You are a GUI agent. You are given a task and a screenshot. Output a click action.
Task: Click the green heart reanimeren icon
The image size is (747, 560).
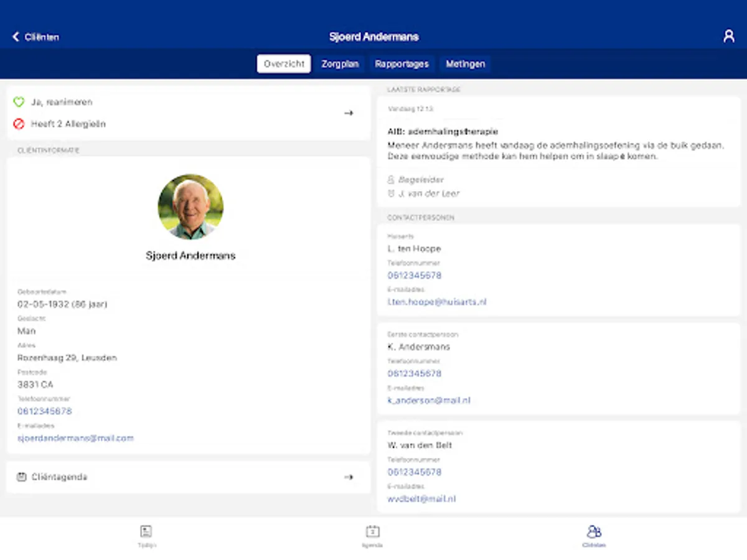[x=19, y=102]
